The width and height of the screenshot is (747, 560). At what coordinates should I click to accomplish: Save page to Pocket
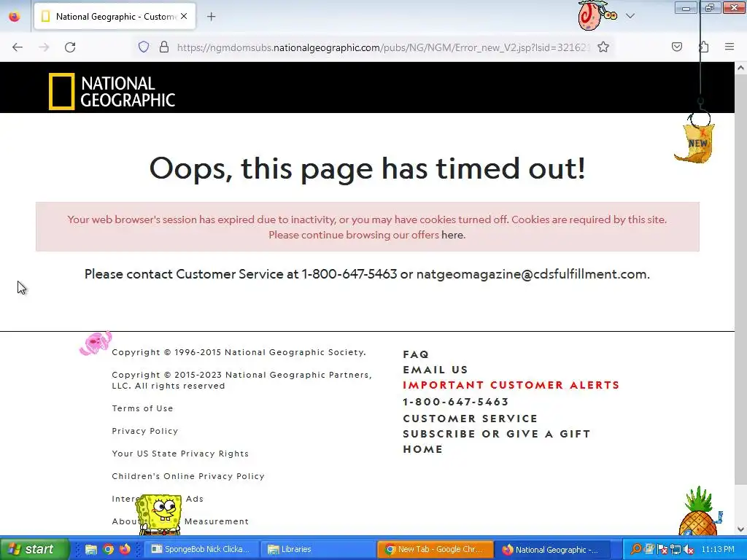[x=676, y=47]
